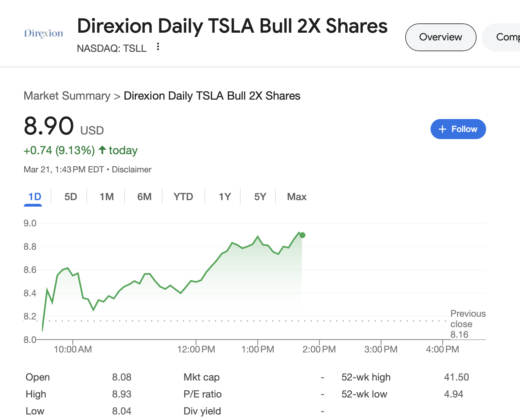The height and width of the screenshot is (420, 520).
Task: Open the Disclaimer link
Action: (x=132, y=169)
